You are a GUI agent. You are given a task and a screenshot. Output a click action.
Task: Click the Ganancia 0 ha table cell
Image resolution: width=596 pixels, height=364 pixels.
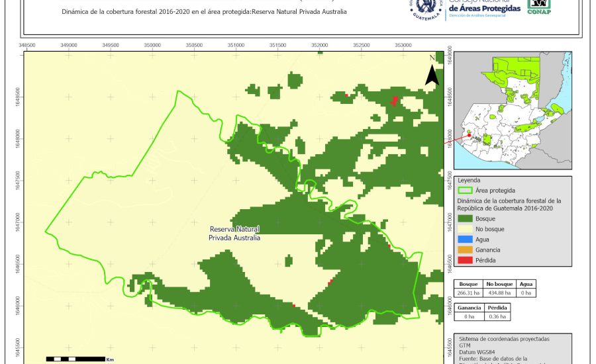(x=469, y=316)
